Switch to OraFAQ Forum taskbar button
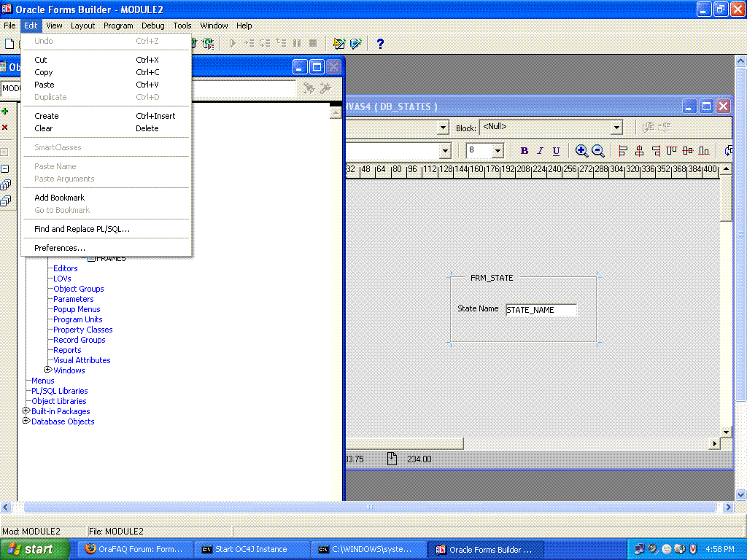Screen dimensions: 747x560 pyautogui.click(x=135, y=549)
